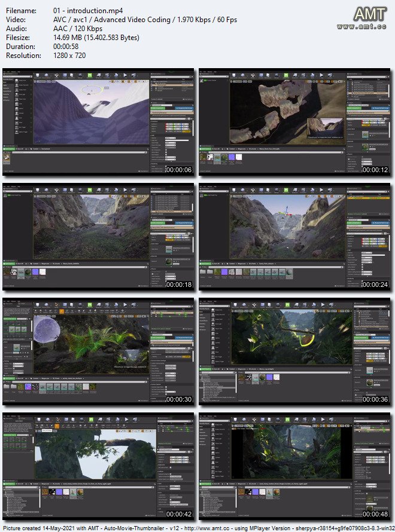The height and width of the screenshot is (532, 395).
Task: Click the green Build icon in the 00:00:06 frame
Action: pyautogui.click(x=90, y=75)
